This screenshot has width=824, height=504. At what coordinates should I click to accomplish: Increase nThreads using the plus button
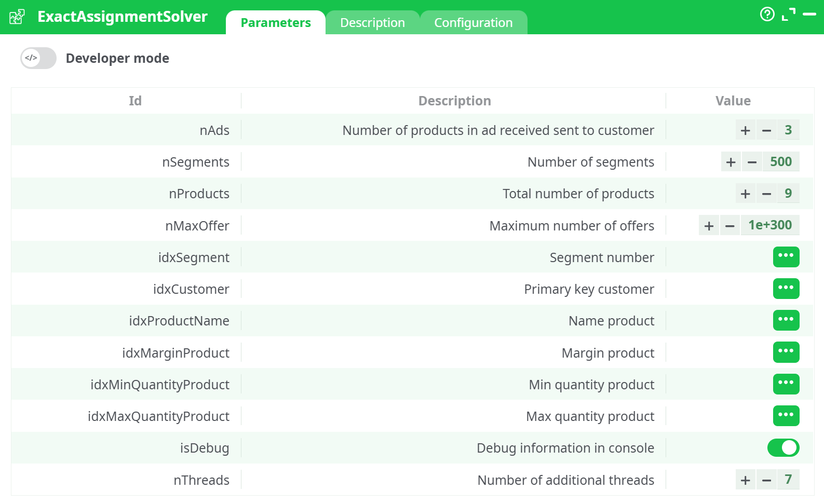point(745,480)
